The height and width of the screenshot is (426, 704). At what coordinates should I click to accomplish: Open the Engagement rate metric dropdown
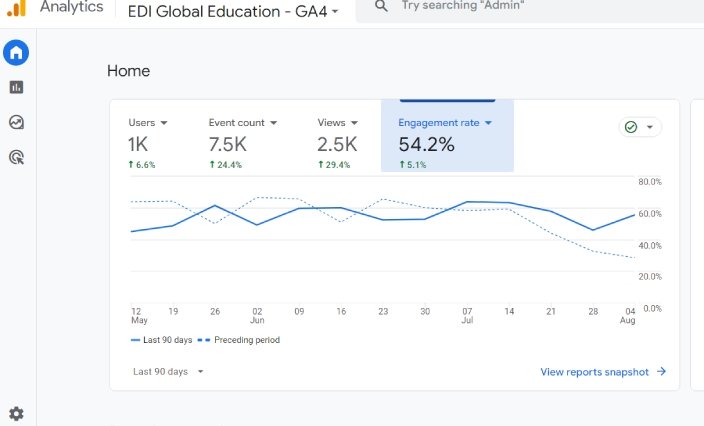(445, 123)
